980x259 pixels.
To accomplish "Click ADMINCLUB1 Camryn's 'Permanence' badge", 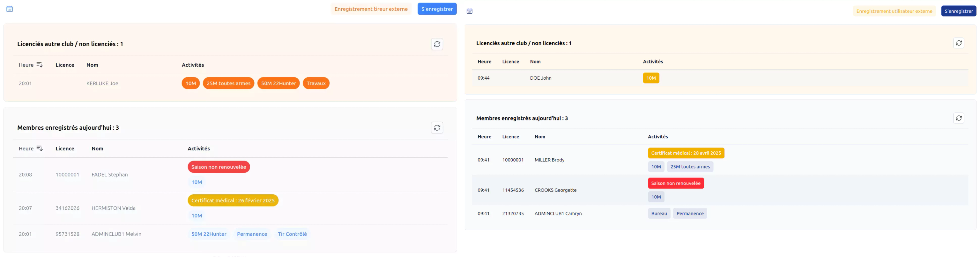I will pos(690,213).
